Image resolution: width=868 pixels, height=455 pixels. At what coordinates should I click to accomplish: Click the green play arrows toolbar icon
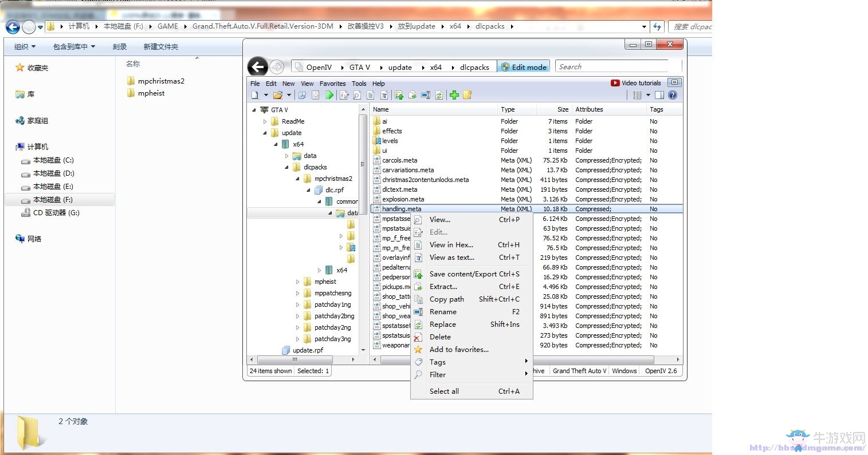pos(329,95)
